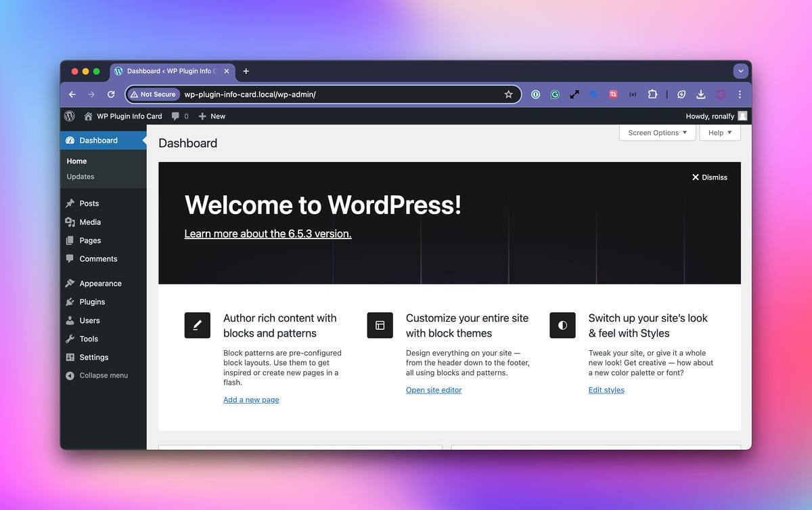The width and height of the screenshot is (812, 510).
Task: Click the diagonal arrows extension icon
Action: [574, 94]
